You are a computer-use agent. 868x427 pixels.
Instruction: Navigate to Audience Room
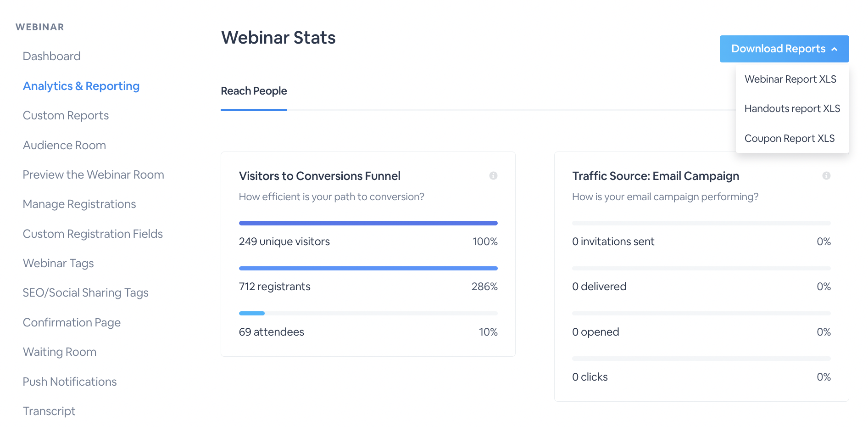[64, 145]
